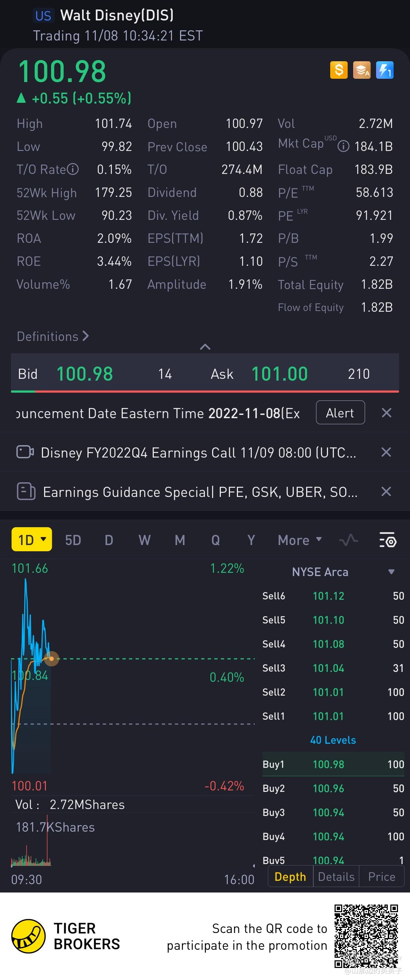Open the 1D timeframe dropdown
The height and width of the screenshot is (980, 410).
pos(32,540)
